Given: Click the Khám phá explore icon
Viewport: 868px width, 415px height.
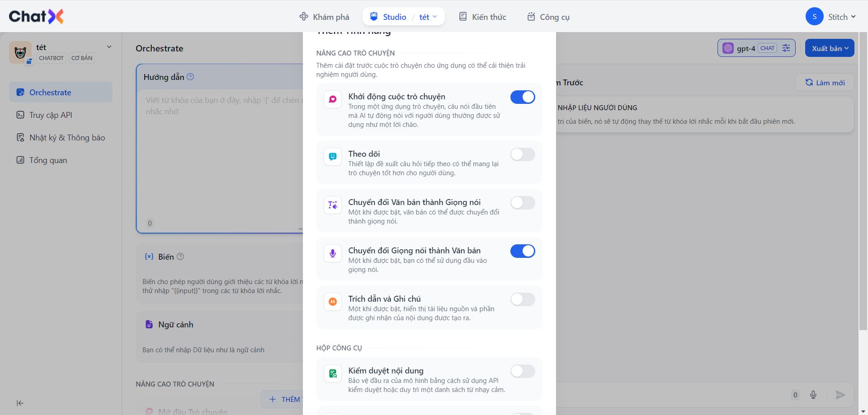Looking at the screenshot, I should [303, 17].
